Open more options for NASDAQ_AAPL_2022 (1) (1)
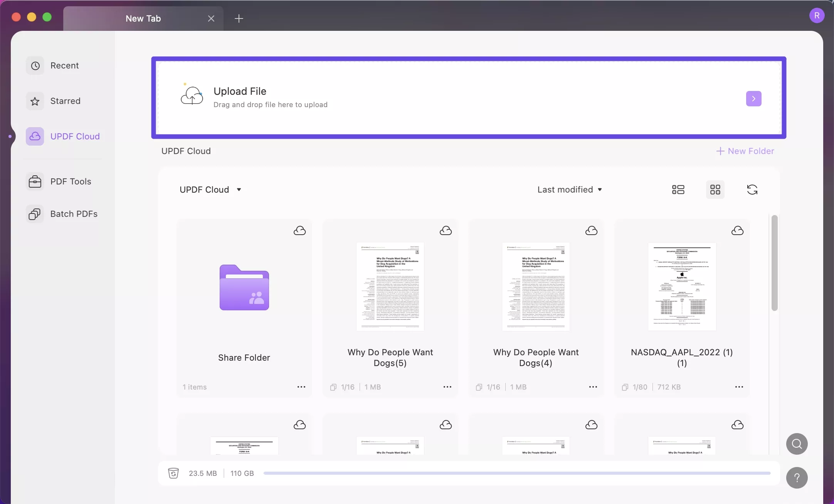 tap(739, 387)
